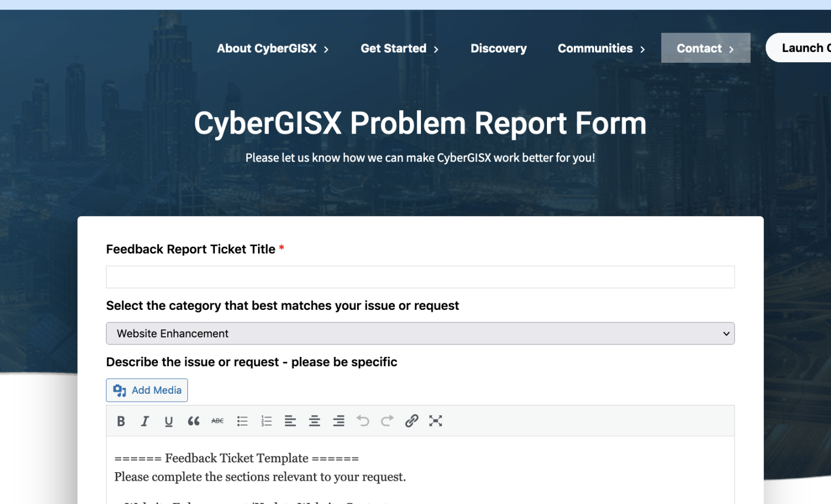Image resolution: width=831 pixels, height=504 pixels.
Task: Insert a hyperlink with the link icon
Action: 412,421
